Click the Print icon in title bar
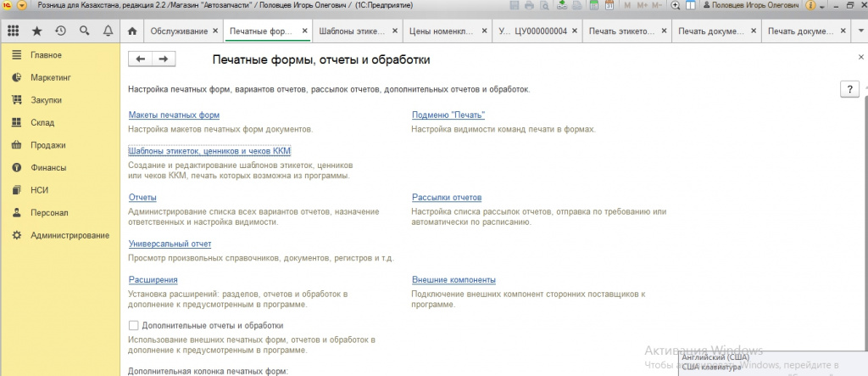 click(529, 6)
